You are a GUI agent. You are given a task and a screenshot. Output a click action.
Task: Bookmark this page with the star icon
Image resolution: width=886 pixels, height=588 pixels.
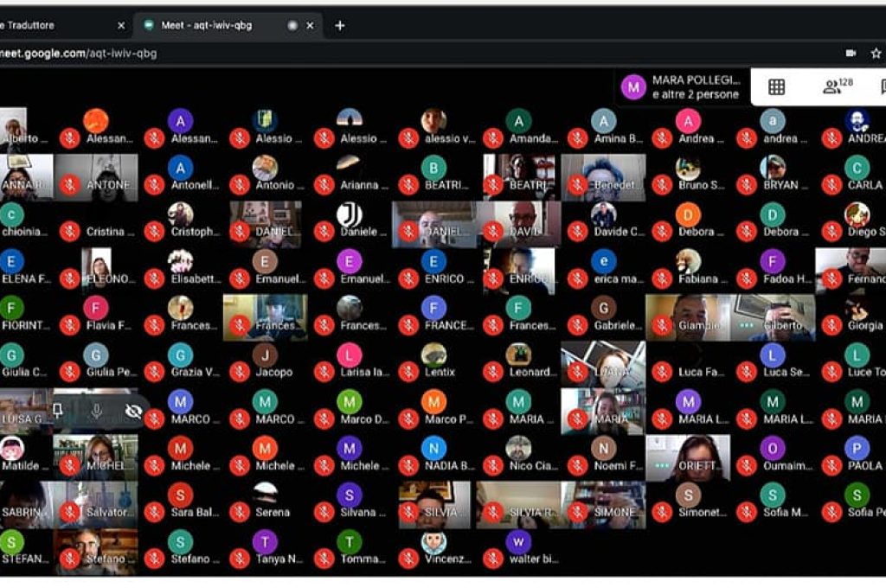(x=876, y=53)
